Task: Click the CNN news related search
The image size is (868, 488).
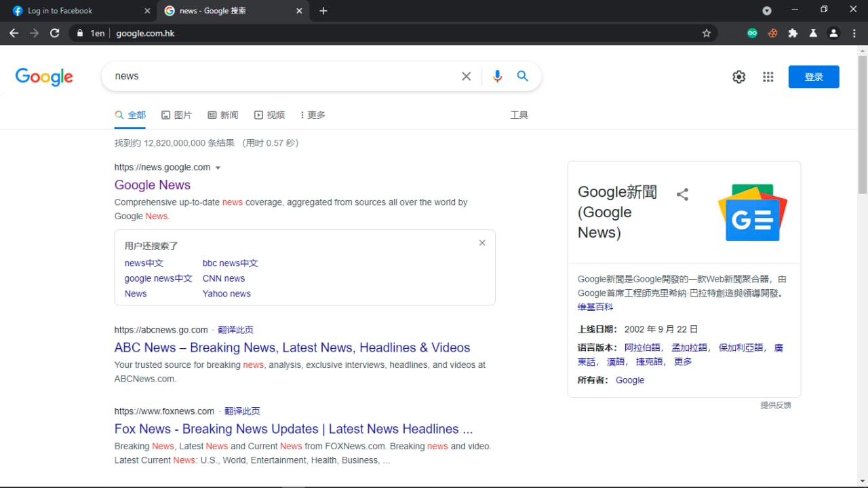Action: tap(224, 278)
